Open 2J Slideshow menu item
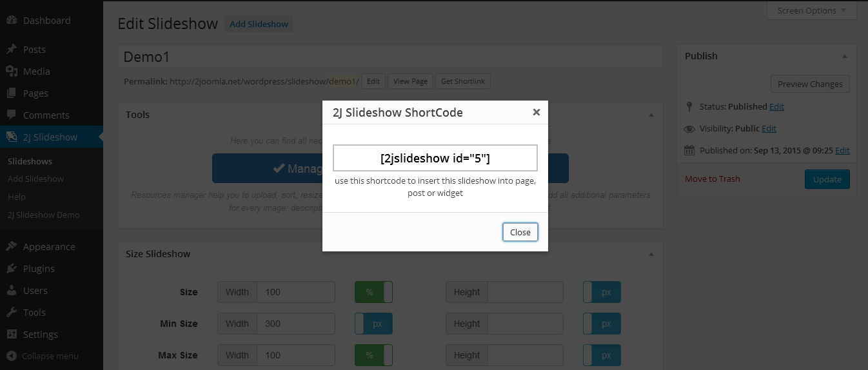This screenshot has height=370, width=868. (52, 137)
